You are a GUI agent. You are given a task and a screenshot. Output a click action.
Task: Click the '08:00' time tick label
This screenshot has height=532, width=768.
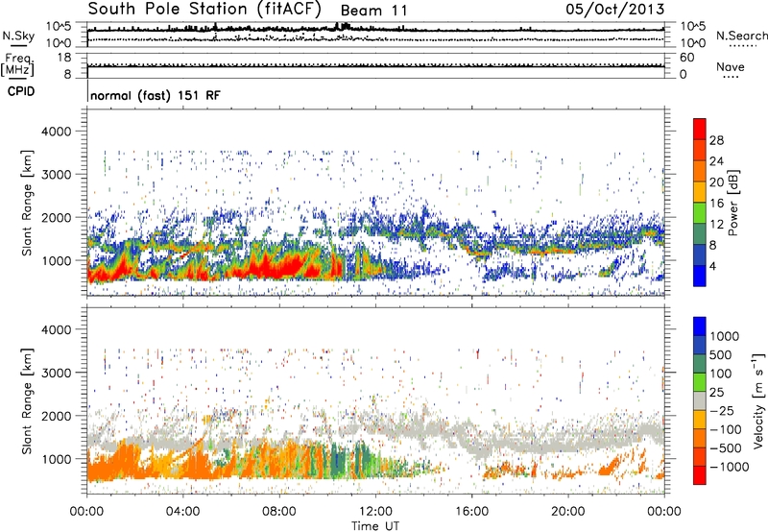point(278,512)
